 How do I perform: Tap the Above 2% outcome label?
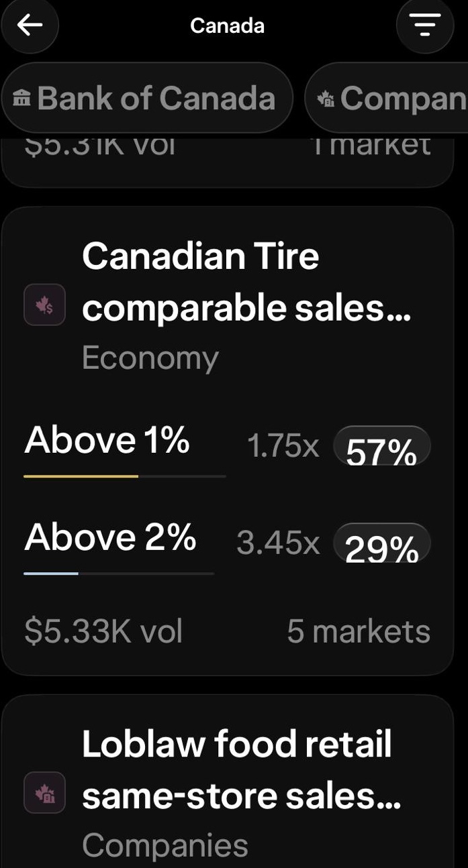click(110, 537)
